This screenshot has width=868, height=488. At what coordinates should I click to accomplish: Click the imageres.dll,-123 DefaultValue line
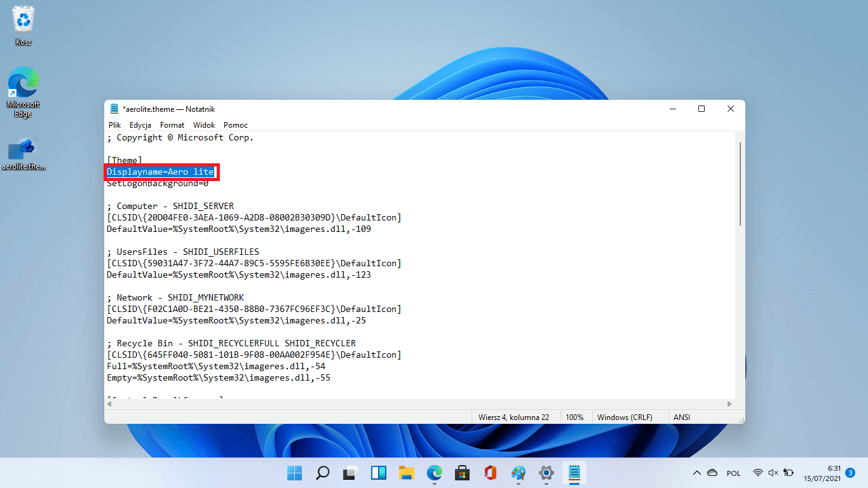click(239, 275)
